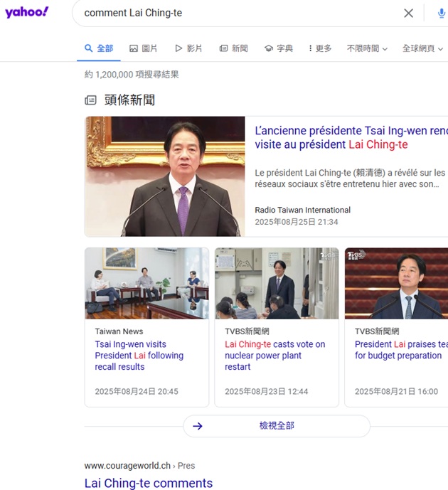
Task: Open the 圖片 images tab
Action: click(x=144, y=48)
